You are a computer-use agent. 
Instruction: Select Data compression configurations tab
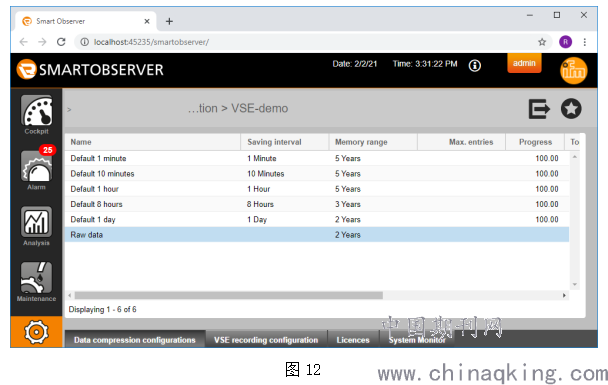pyautogui.click(x=135, y=340)
